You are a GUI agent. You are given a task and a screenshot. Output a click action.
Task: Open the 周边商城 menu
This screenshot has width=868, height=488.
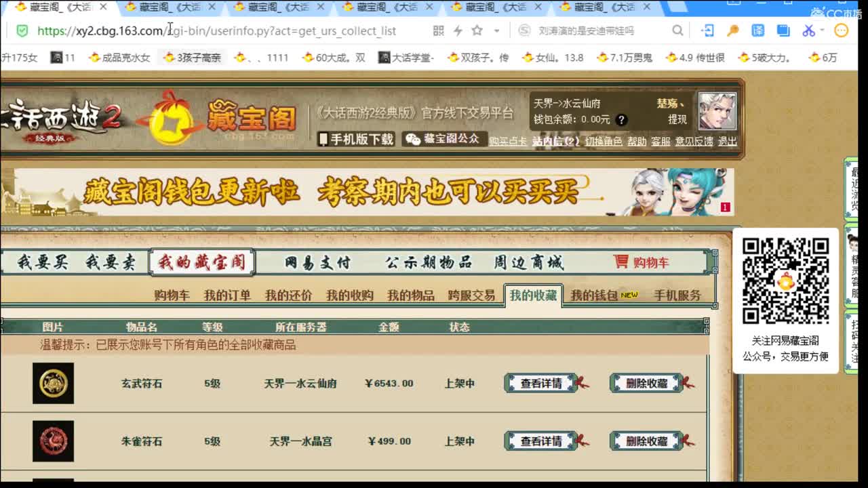pyautogui.click(x=528, y=262)
